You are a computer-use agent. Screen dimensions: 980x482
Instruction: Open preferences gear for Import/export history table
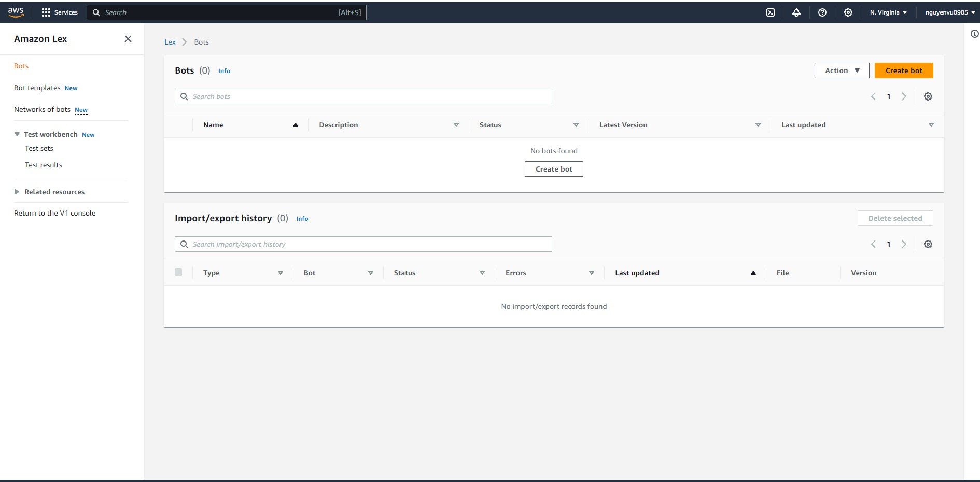(x=928, y=244)
